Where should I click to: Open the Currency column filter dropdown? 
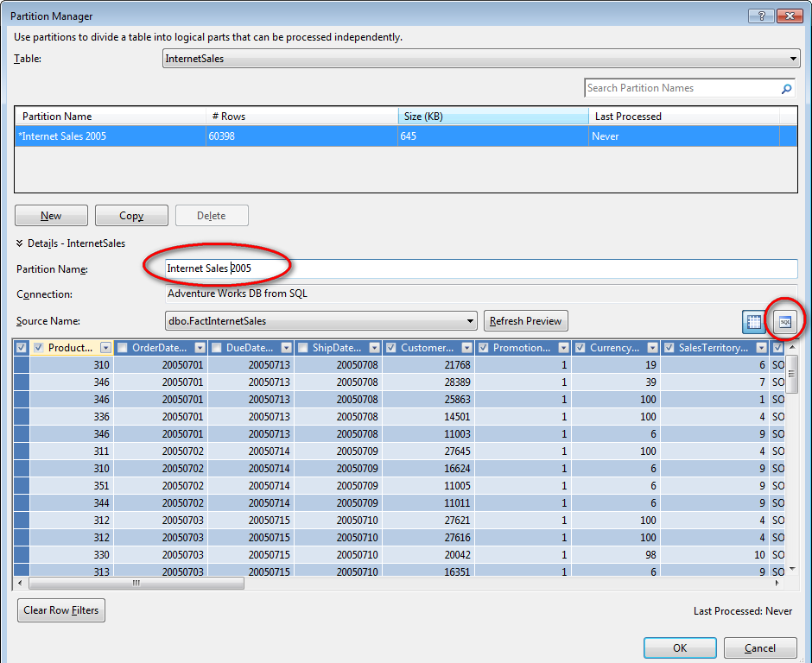652,348
